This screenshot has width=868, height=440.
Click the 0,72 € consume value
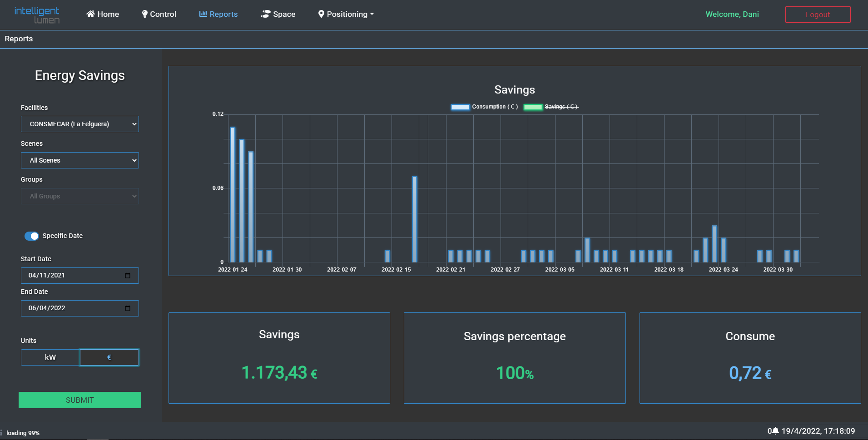(750, 373)
